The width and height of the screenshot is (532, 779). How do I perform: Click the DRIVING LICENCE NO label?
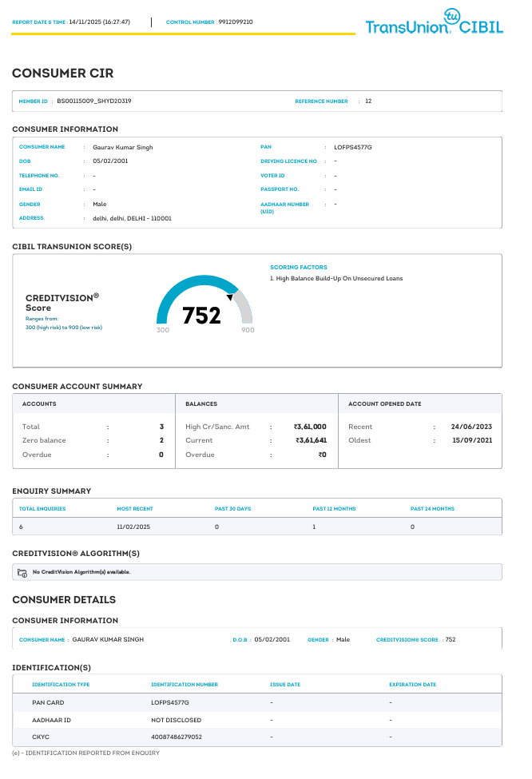click(x=288, y=161)
